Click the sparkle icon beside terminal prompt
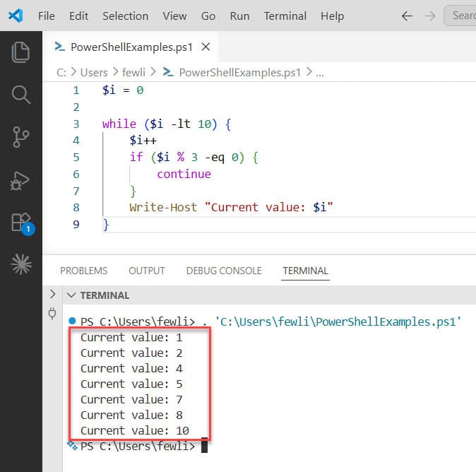 [72, 446]
